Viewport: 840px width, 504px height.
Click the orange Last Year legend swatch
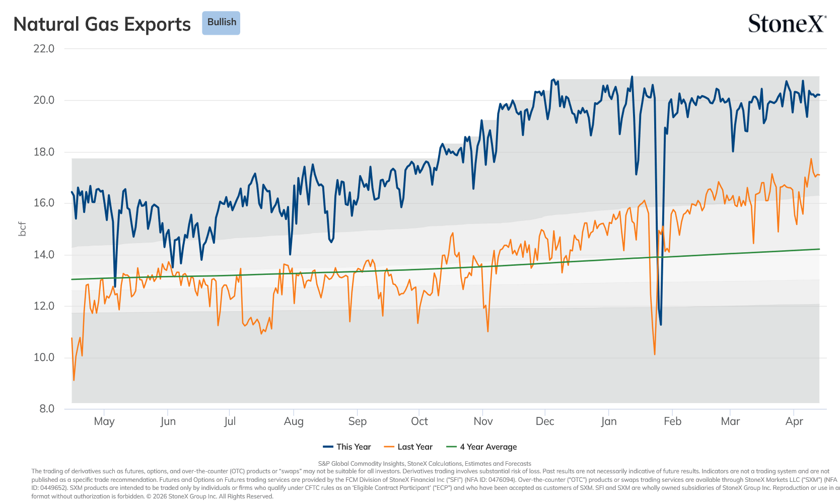[389, 447]
